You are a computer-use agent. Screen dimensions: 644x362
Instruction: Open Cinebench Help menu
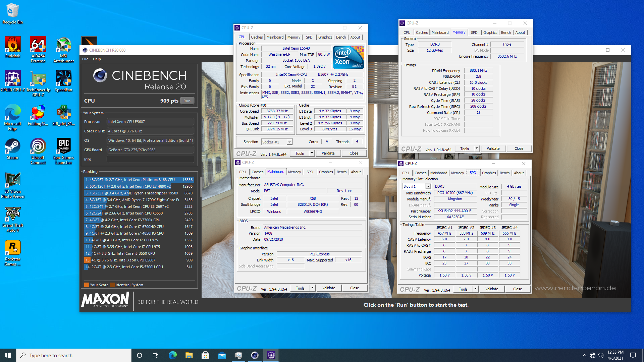pyautogui.click(x=97, y=59)
